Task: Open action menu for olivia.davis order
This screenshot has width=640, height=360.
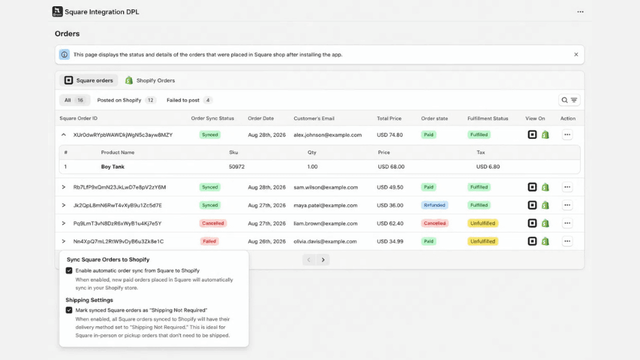Action: (567, 241)
